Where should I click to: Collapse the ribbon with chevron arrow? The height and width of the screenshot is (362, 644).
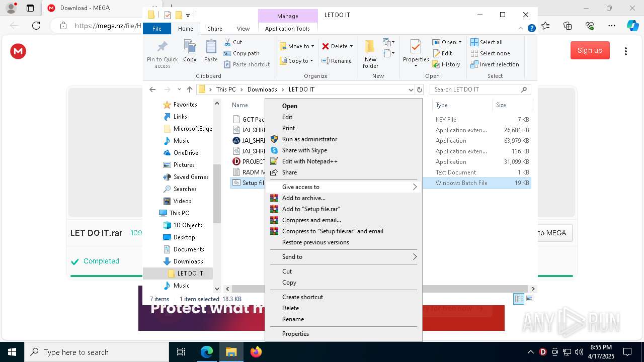coord(521,29)
